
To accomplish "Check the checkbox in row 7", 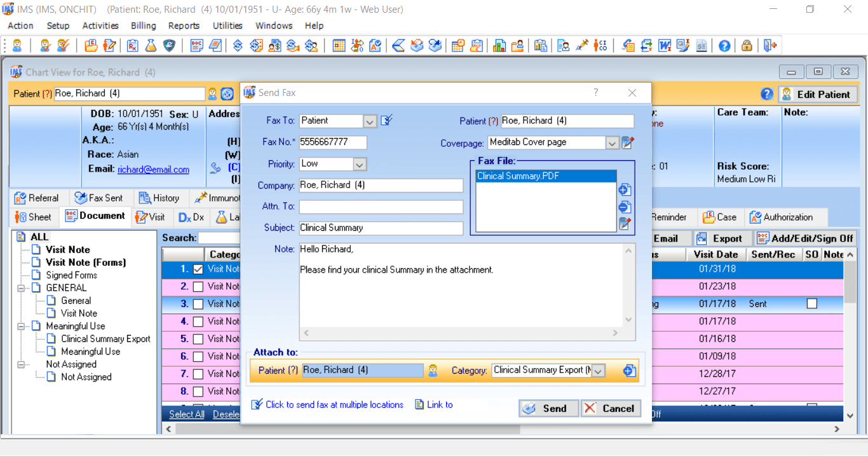I will click(198, 374).
